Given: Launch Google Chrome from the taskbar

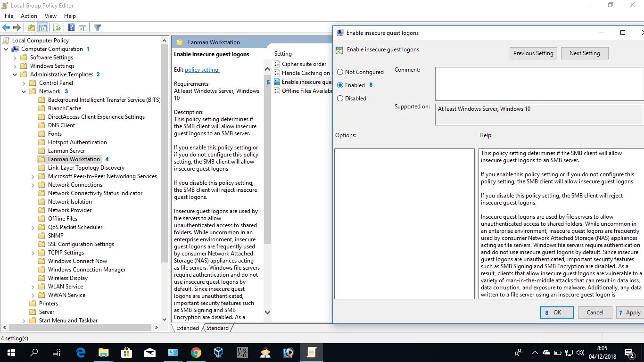Looking at the screenshot, I should (x=196, y=352).
